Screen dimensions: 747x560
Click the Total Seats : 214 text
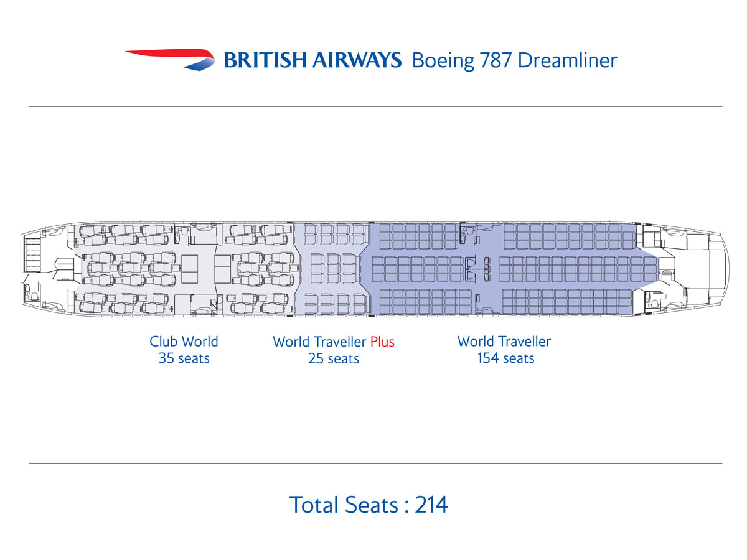coord(369,504)
